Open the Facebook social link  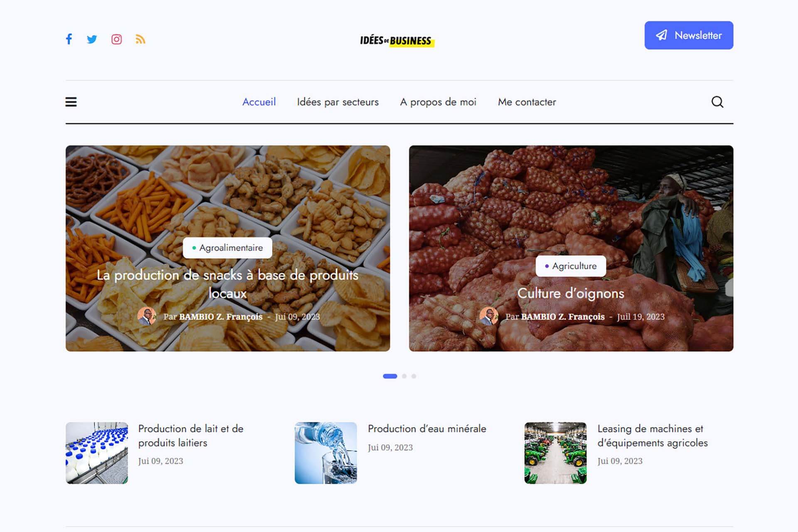click(69, 39)
